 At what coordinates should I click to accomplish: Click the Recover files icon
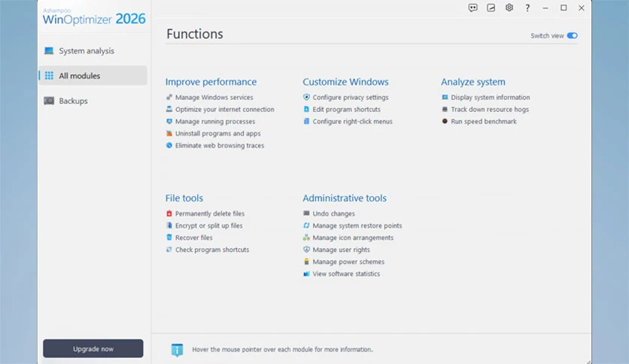pos(169,238)
